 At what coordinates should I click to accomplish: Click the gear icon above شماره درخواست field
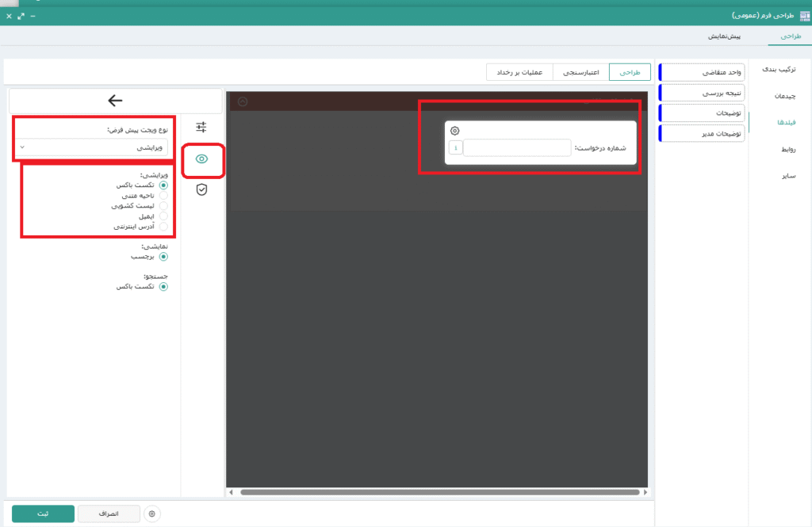tap(454, 131)
